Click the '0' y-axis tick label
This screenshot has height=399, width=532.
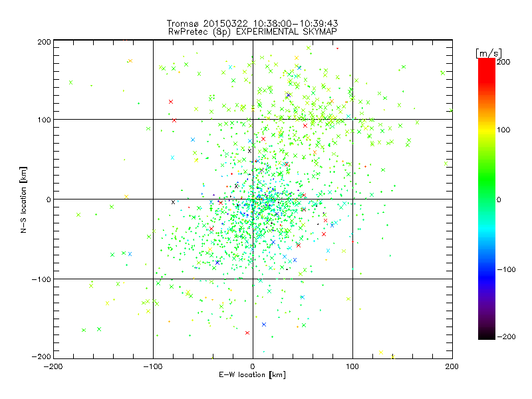pos(49,199)
